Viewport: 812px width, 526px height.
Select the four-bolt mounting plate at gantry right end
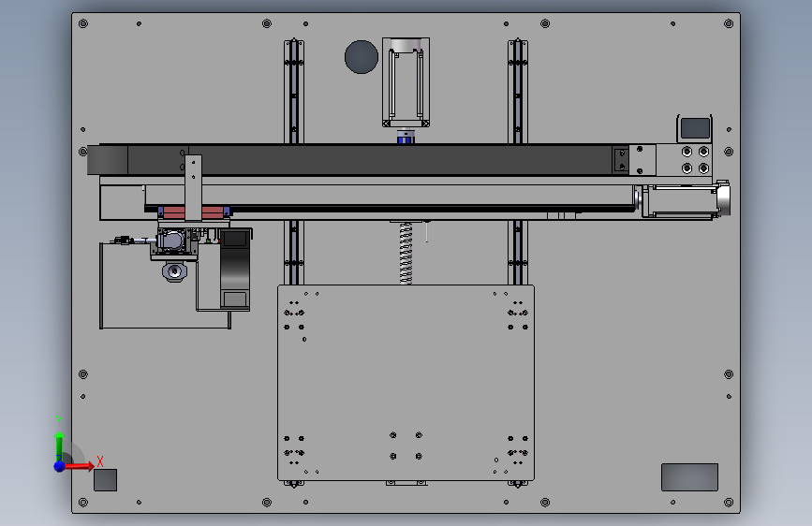[684, 160]
